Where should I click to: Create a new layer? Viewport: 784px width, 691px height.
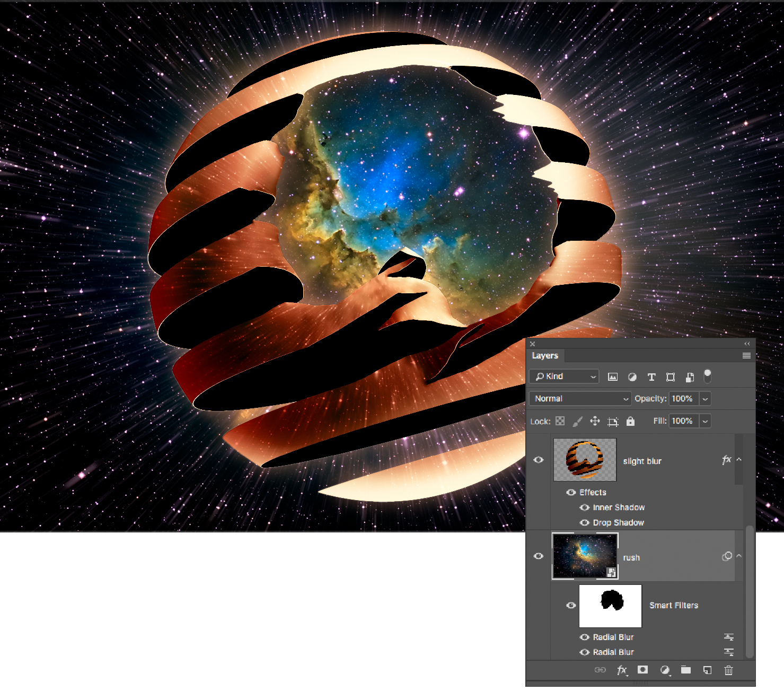(x=707, y=670)
